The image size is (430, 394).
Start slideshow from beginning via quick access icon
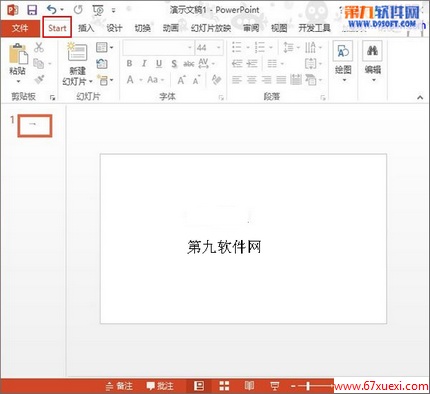pyautogui.click(x=98, y=10)
